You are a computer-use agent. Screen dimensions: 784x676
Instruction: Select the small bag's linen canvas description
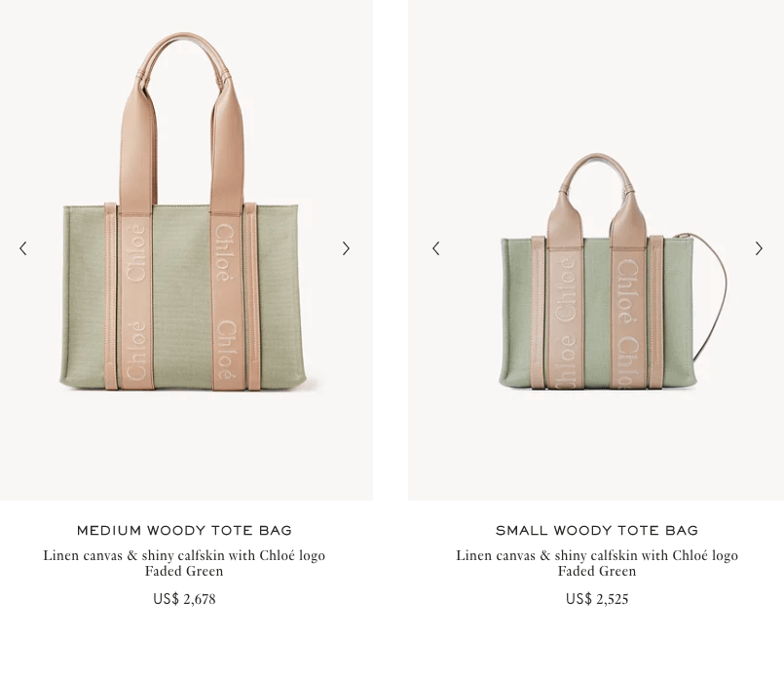pos(597,555)
